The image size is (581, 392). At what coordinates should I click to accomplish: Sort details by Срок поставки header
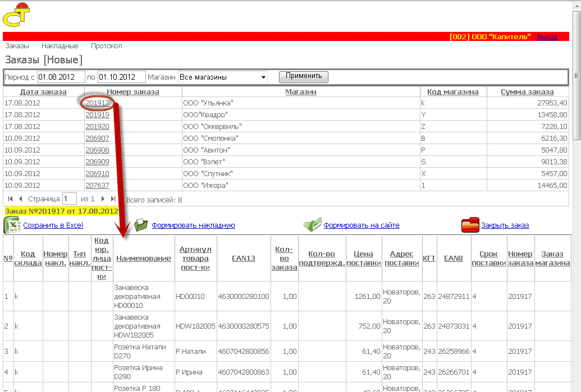489,259
